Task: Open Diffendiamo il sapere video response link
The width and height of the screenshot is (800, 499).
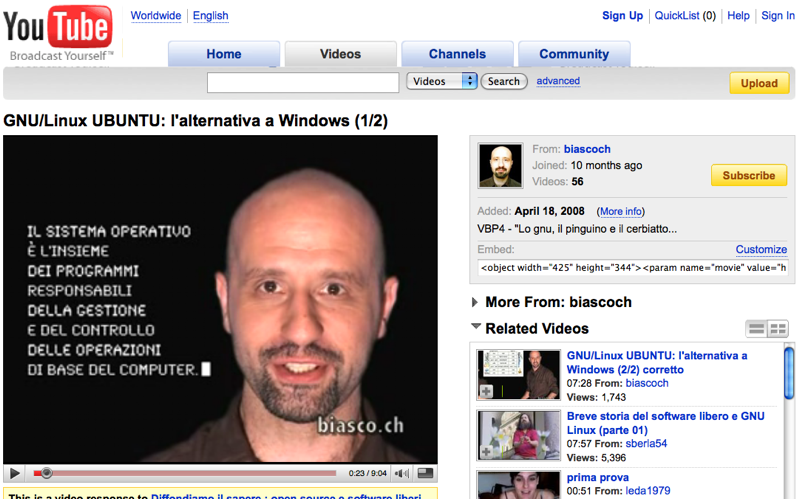Action: point(286,496)
